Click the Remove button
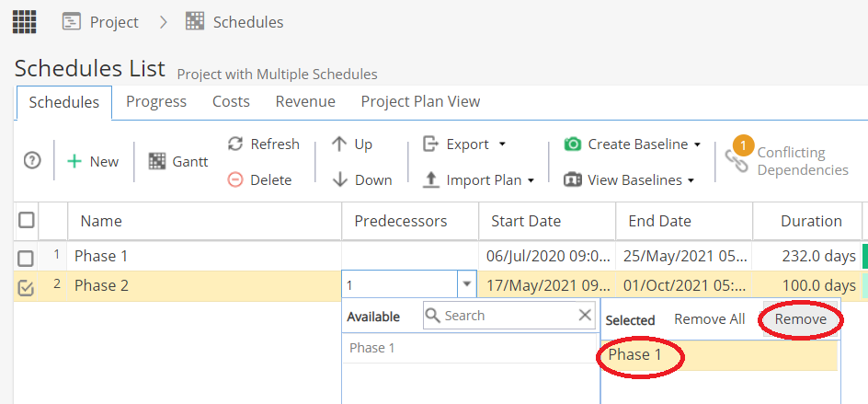The width and height of the screenshot is (868, 404). coord(801,319)
